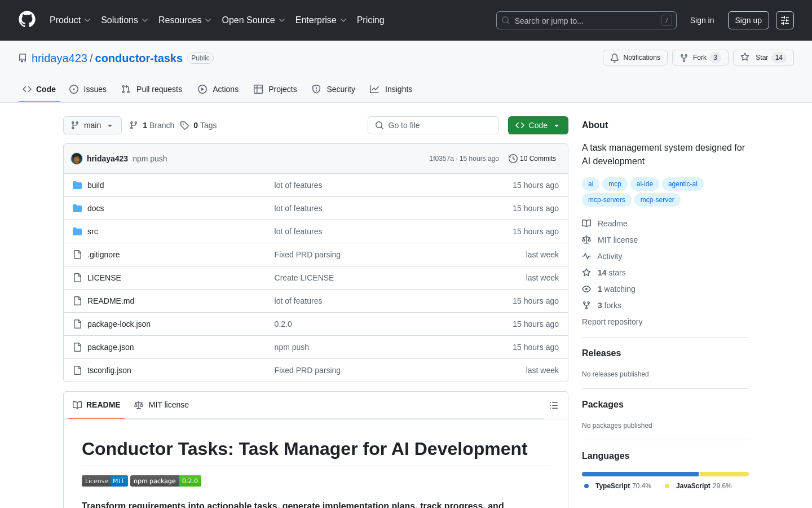Viewport: 812px width, 508px height.
Task: Click the mcp-servers topic tag
Action: 607,200
